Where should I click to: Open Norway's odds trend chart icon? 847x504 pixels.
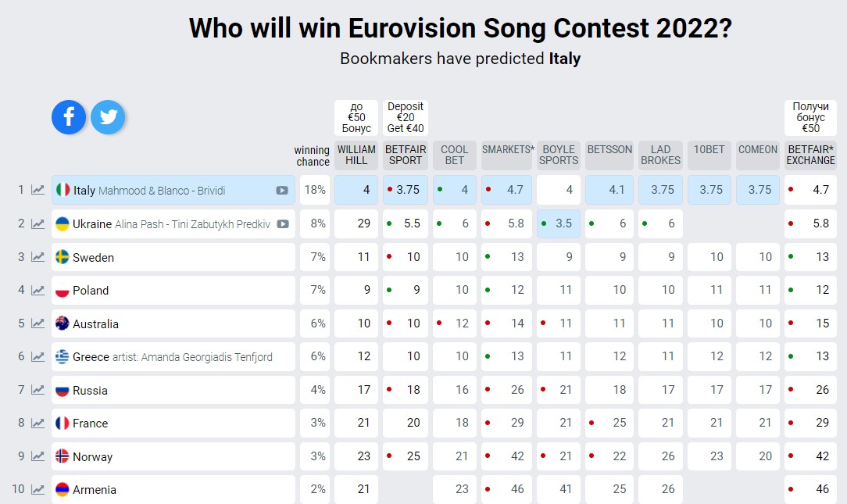[38, 456]
